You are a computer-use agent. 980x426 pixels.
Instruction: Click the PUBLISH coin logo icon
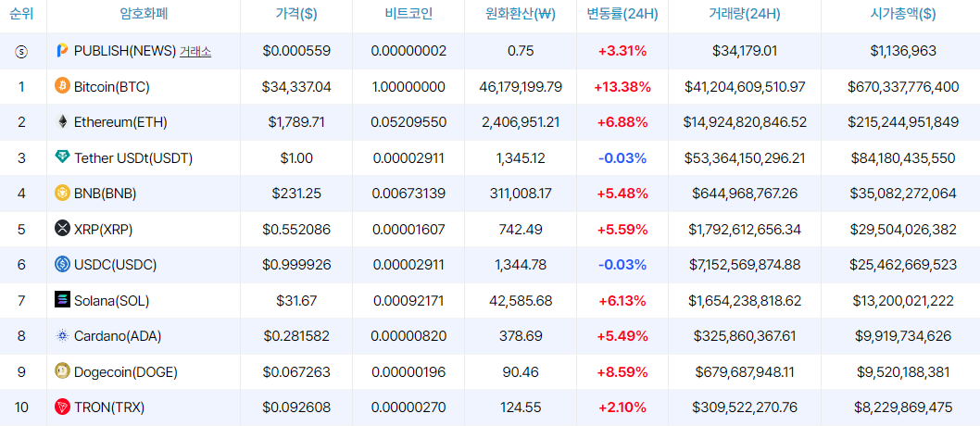tap(62, 51)
